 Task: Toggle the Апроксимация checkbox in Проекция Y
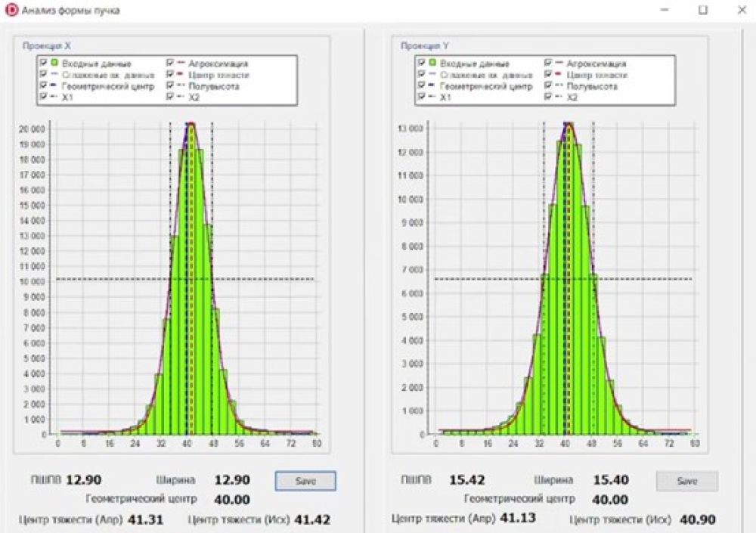click(547, 64)
